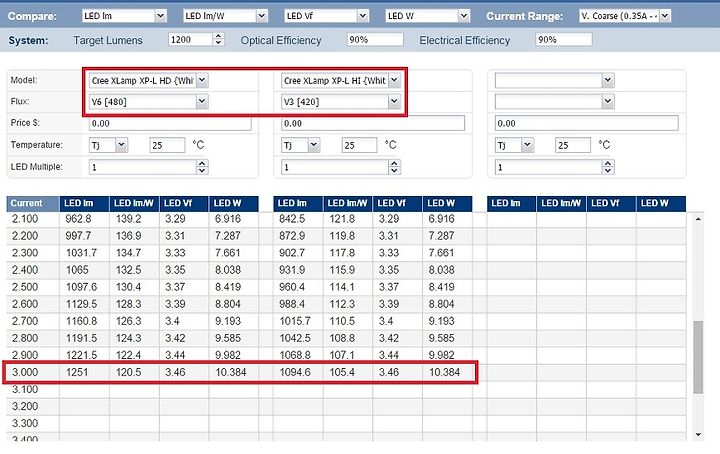Open the Compare dropdown showing LED lm/W

tap(225, 16)
